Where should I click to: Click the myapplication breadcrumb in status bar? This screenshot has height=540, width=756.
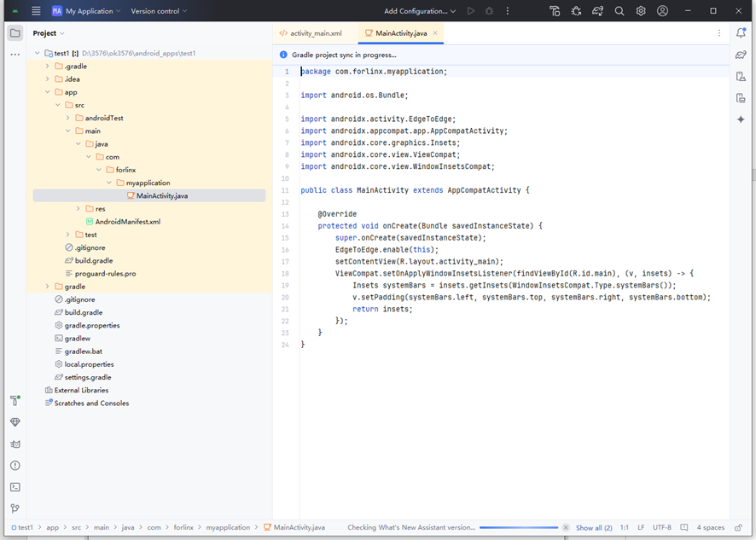pos(228,527)
